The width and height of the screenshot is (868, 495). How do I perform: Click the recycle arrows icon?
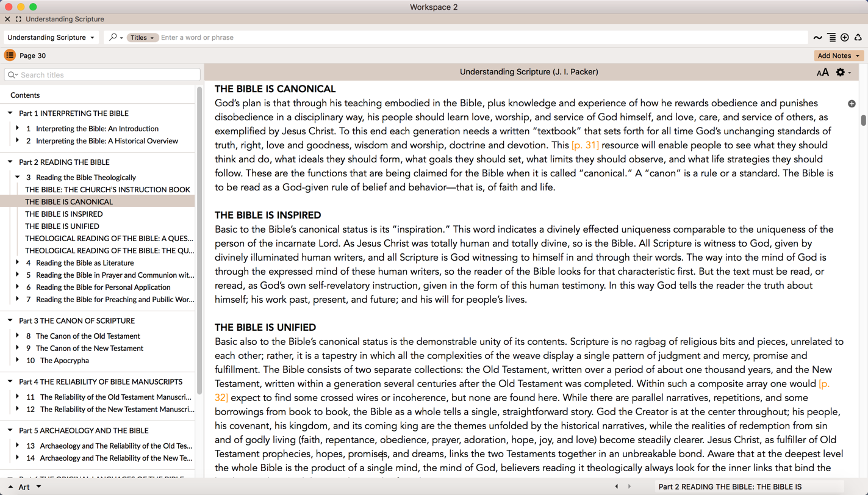pos(858,38)
